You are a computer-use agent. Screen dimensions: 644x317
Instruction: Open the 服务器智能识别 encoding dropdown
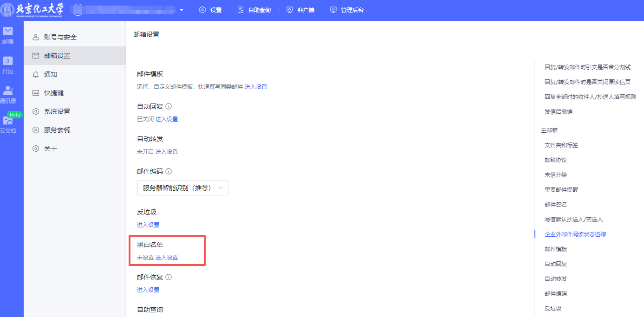(x=182, y=188)
